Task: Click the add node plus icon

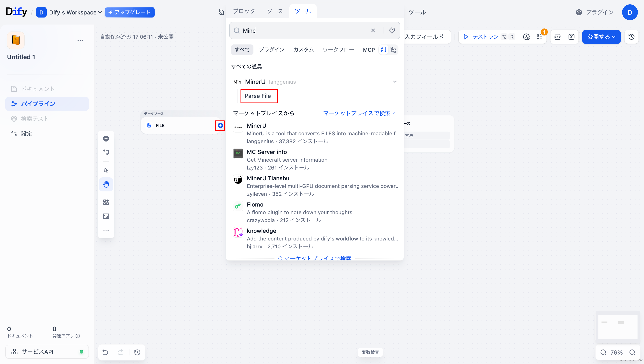Action: 106,138
